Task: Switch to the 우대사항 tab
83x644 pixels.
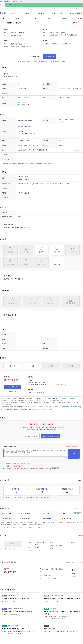Action: pyautogui.click(x=33, y=19)
